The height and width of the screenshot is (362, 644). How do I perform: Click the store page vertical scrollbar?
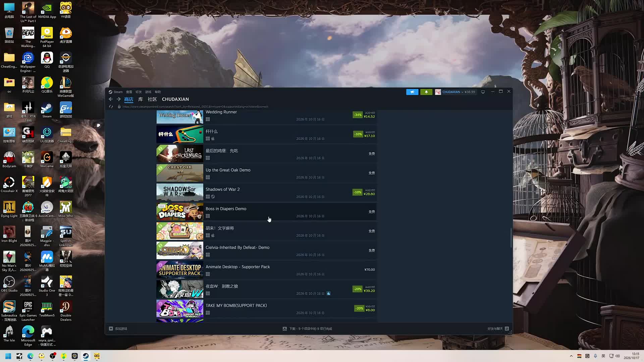click(511, 238)
